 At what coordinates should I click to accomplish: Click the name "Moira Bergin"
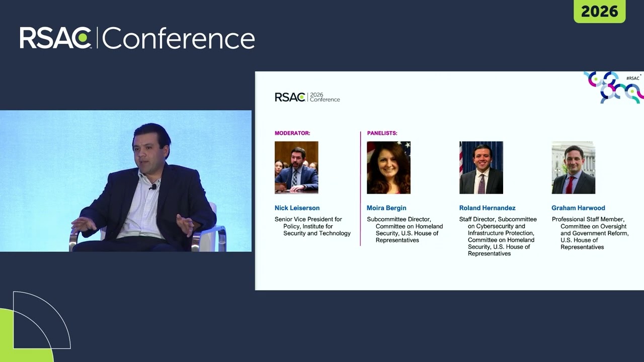click(x=386, y=208)
